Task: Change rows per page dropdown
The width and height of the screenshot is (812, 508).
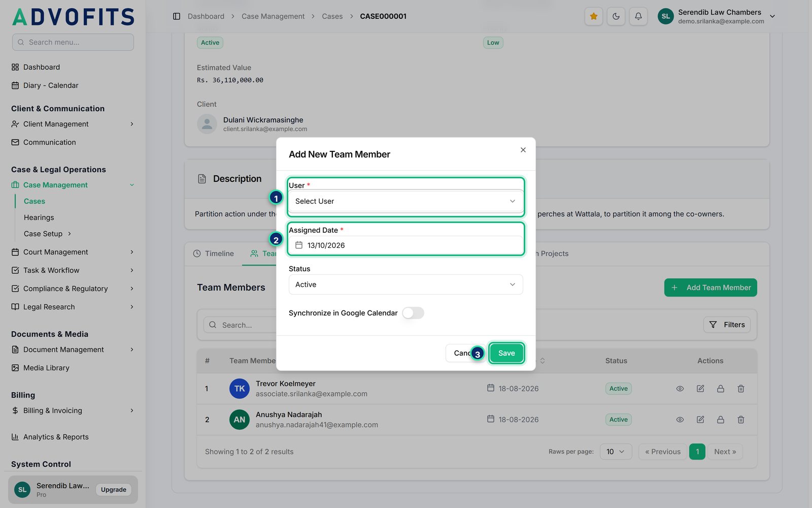Action: click(616, 452)
